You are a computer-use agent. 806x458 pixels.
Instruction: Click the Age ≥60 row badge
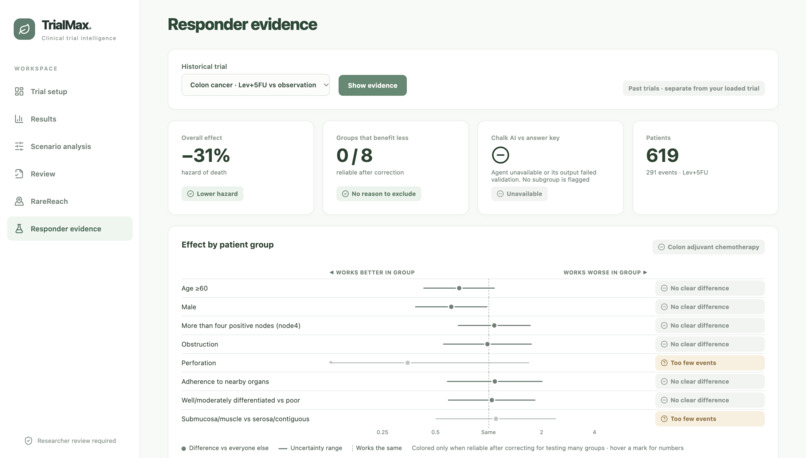point(710,288)
